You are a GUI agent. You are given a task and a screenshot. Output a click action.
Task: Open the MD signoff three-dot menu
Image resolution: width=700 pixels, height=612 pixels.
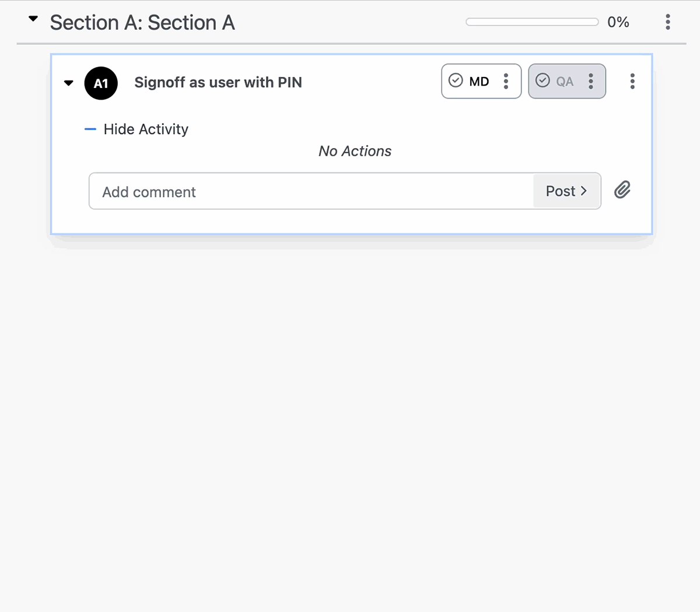coord(506,81)
